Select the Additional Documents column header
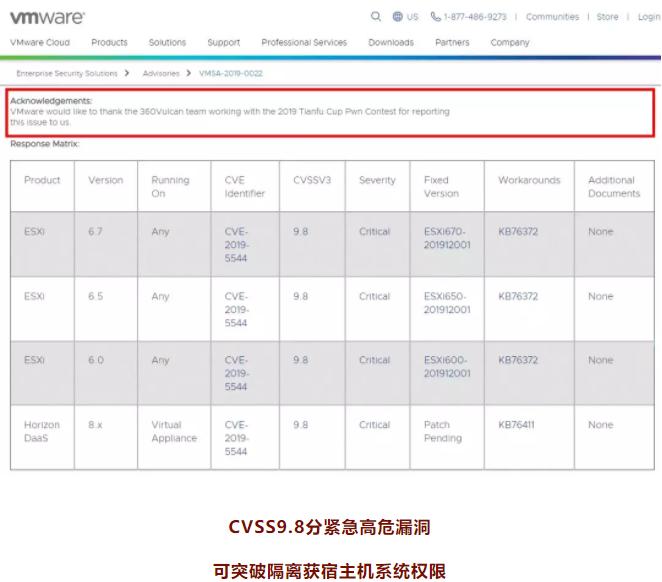This screenshot has width=662, height=582. pyautogui.click(x=614, y=187)
